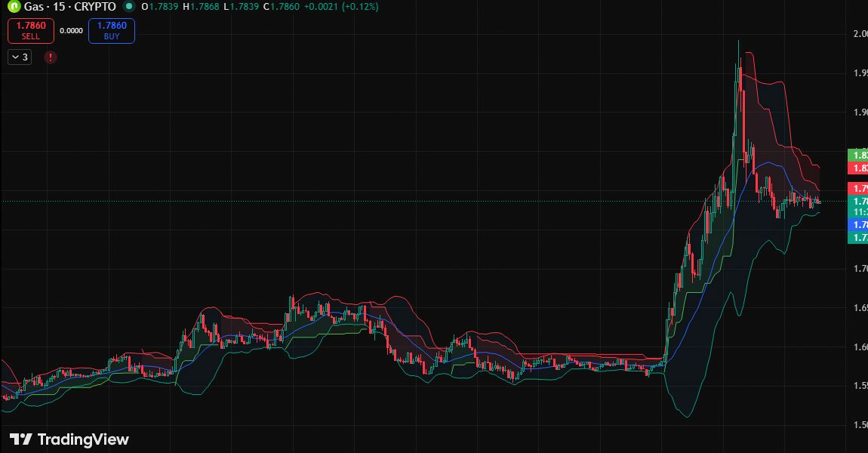The width and height of the screenshot is (868, 453).
Task: Select the red 1.82 price label on axis
Action: point(858,168)
